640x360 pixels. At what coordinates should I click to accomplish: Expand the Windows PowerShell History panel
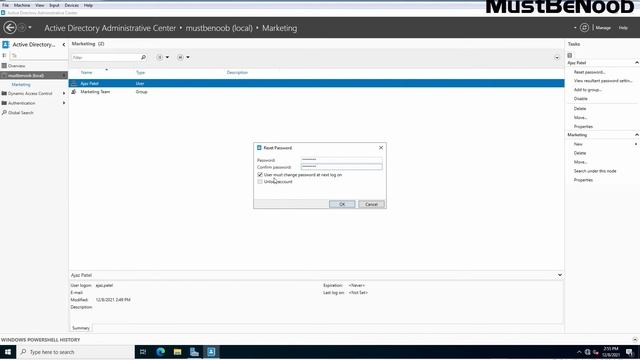click(635, 340)
